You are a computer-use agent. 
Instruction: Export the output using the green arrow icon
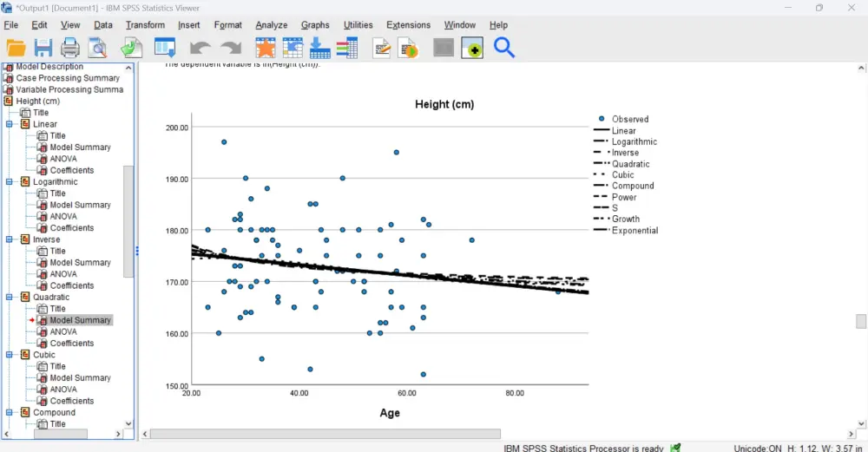[x=132, y=48]
